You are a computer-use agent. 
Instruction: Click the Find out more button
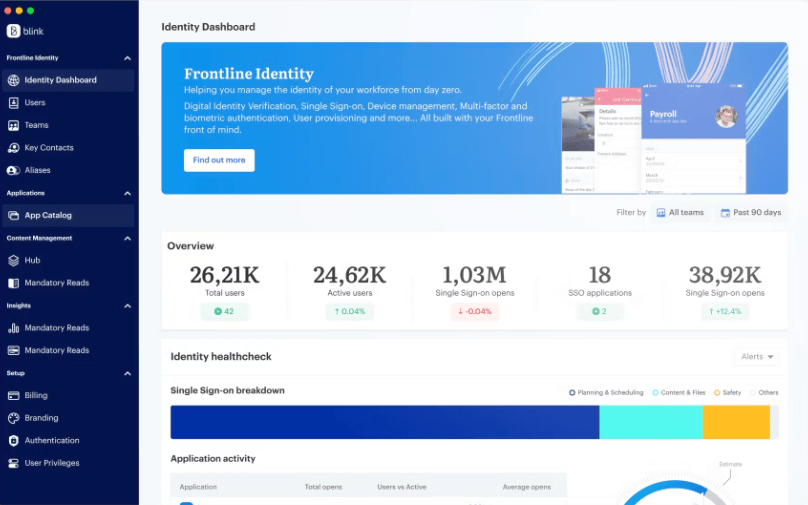(219, 160)
